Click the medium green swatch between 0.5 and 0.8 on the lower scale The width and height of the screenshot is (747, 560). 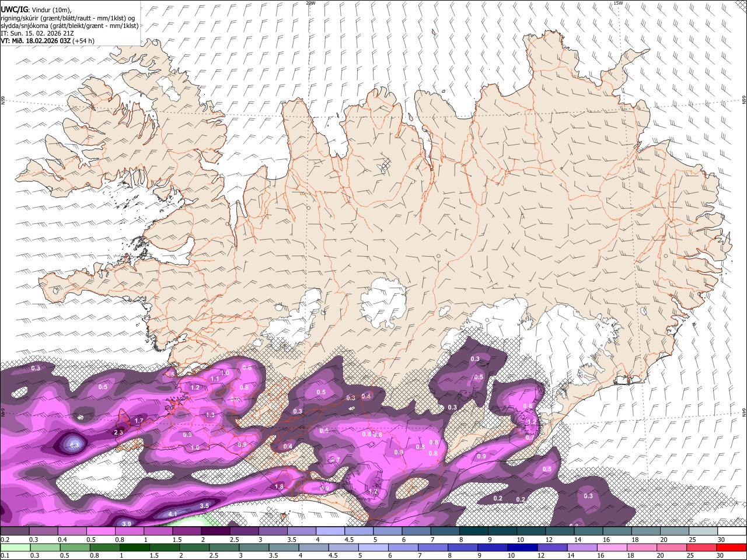[x=75, y=548]
